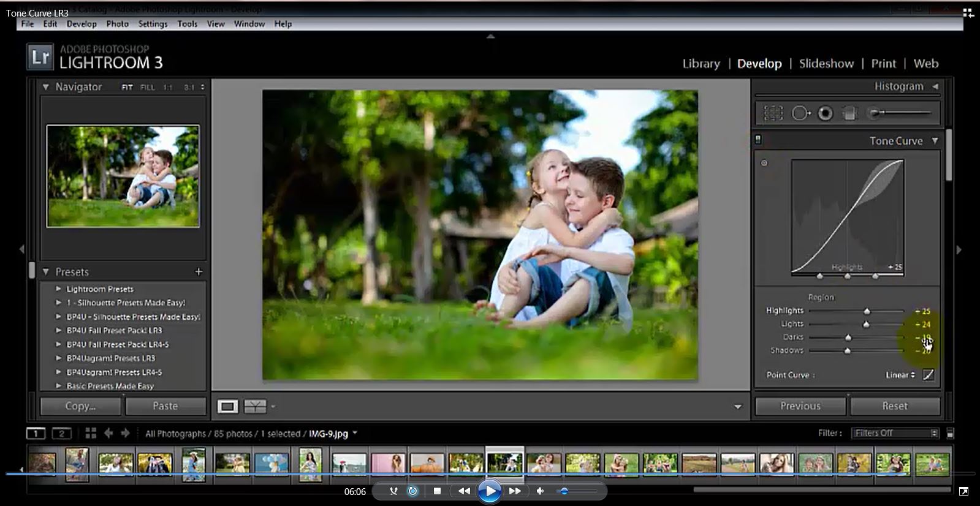Switch to the Web module
This screenshot has height=506, width=980.
click(926, 63)
